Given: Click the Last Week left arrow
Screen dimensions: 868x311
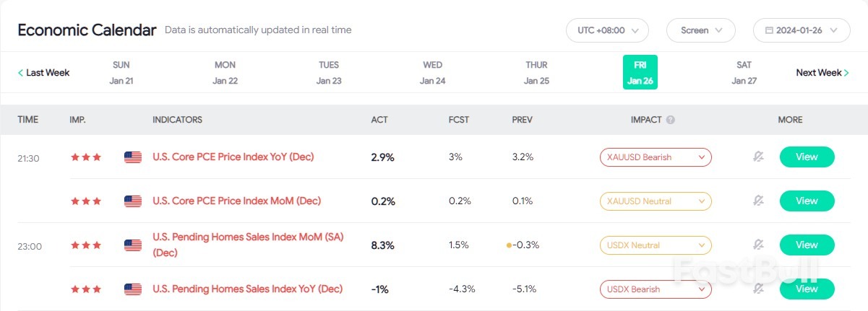Looking at the screenshot, I should [21, 73].
